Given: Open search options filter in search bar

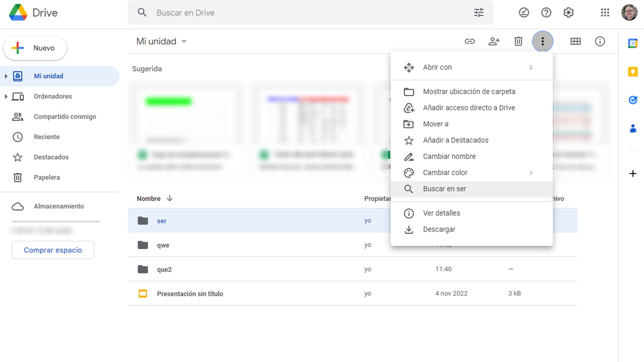Looking at the screenshot, I should pyautogui.click(x=479, y=13).
